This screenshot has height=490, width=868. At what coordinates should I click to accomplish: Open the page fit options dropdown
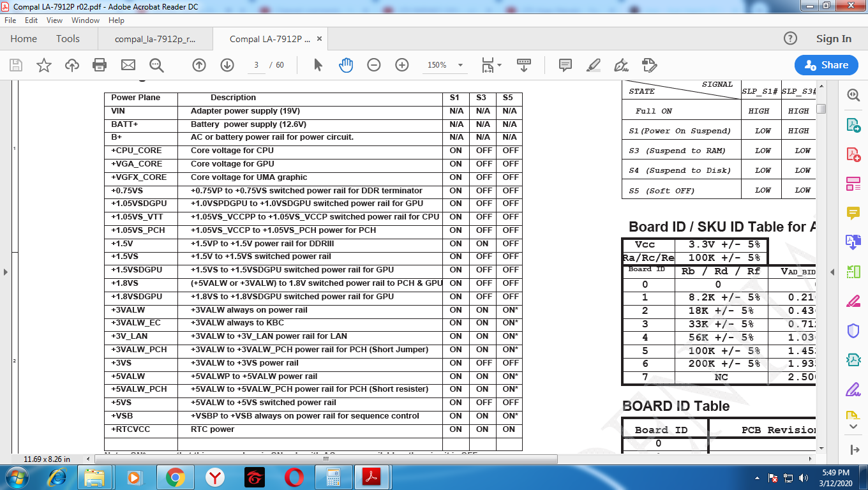(x=491, y=65)
